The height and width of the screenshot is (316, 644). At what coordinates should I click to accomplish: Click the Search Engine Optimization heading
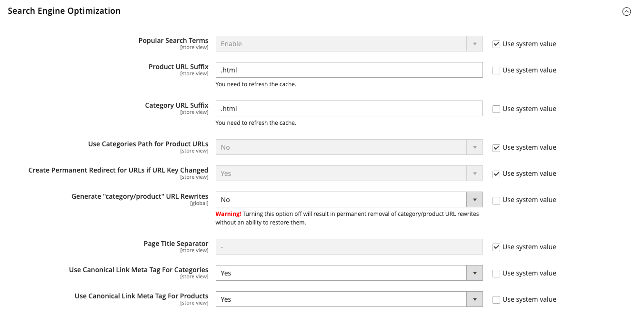[64, 10]
